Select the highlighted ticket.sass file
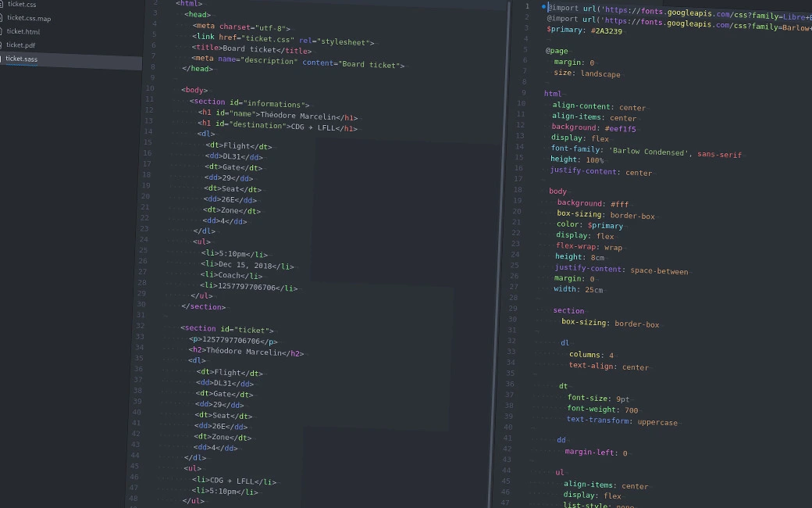812x508 pixels. (x=21, y=59)
